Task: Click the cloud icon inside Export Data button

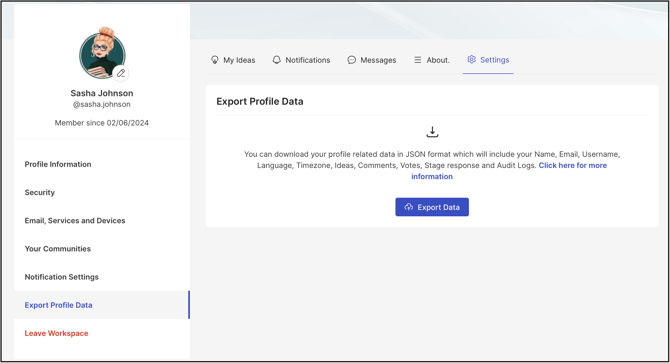Action: point(408,207)
